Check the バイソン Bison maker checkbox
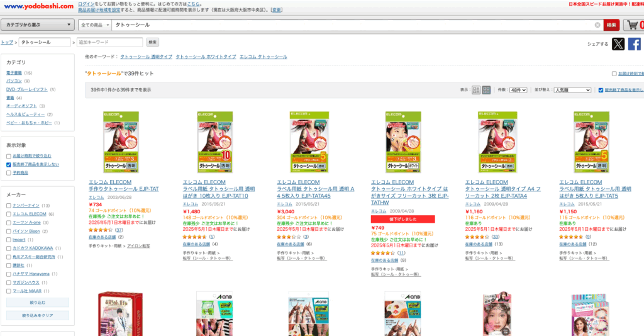The image size is (644, 336). pyautogui.click(x=9, y=232)
